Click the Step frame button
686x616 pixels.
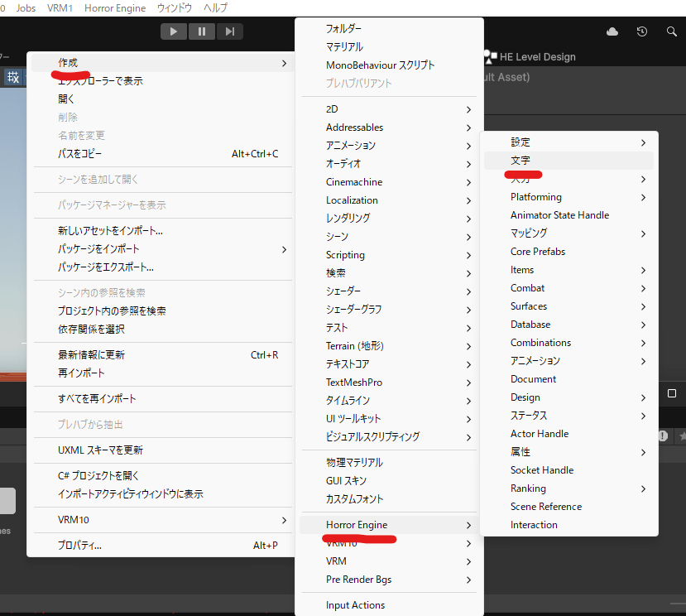tap(230, 31)
